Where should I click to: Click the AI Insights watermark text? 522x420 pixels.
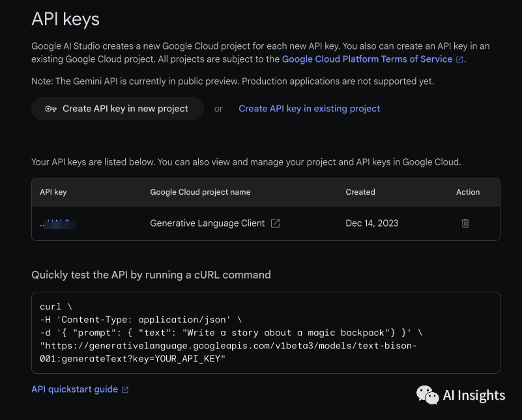point(473,395)
